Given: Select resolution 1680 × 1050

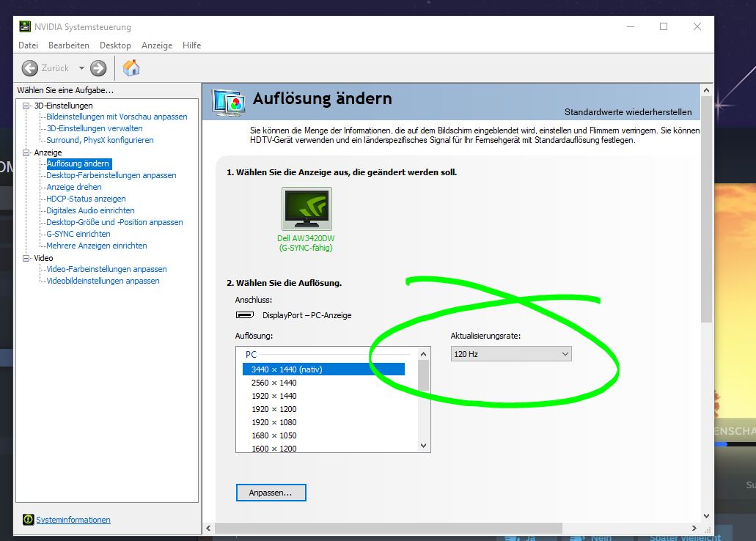Looking at the screenshot, I should tap(274, 435).
